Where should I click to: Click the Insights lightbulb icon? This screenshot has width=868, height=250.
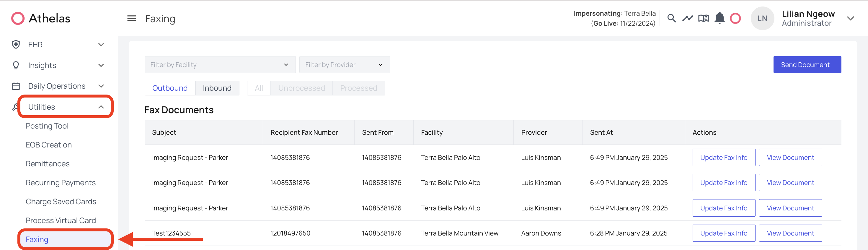[x=16, y=65]
